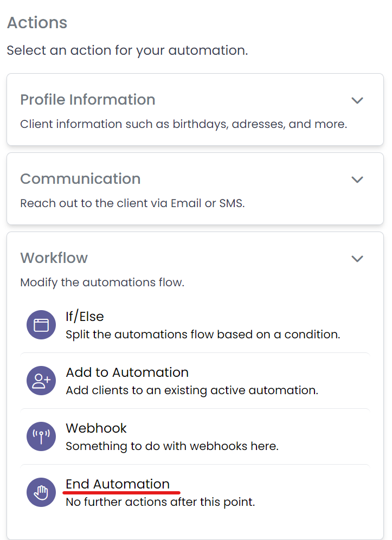Click 'No further actions after this point' text
The width and height of the screenshot is (392, 540).
pos(160,502)
